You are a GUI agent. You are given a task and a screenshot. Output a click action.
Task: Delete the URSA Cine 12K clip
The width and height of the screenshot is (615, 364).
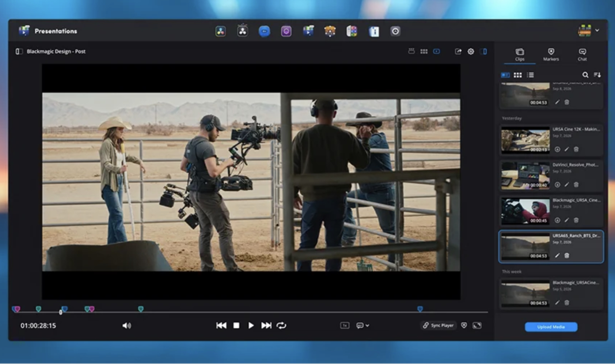coord(576,149)
